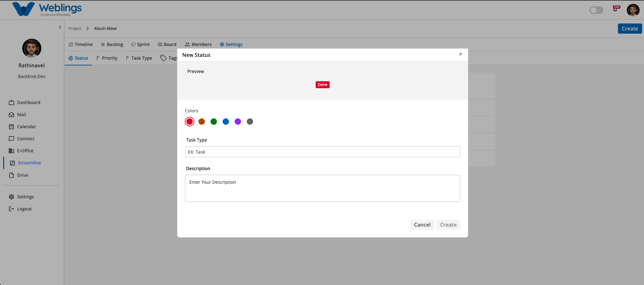Open the Connect chat icon
Image resolution: width=644 pixels, height=285 pixels.
[x=11, y=139]
